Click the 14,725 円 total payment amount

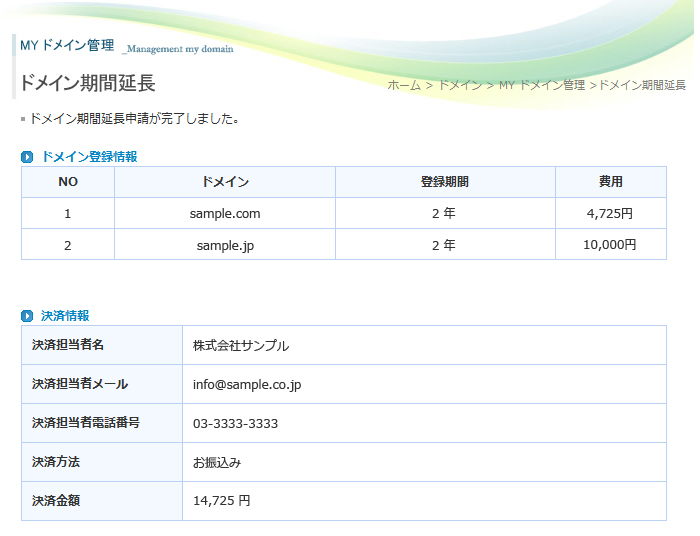pos(221,501)
